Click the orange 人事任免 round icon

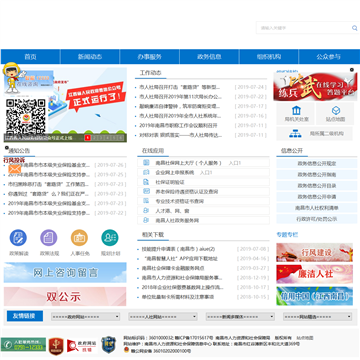tap(79, 238)
